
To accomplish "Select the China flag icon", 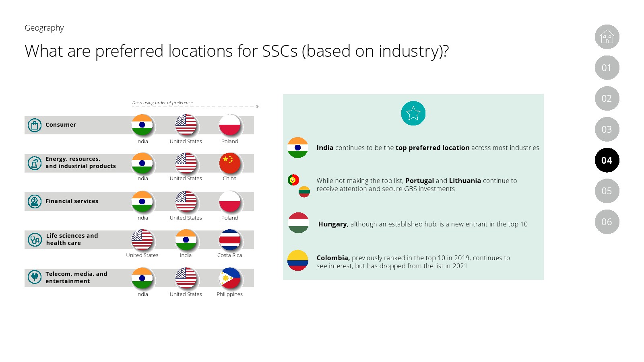I will click(230, 163).
